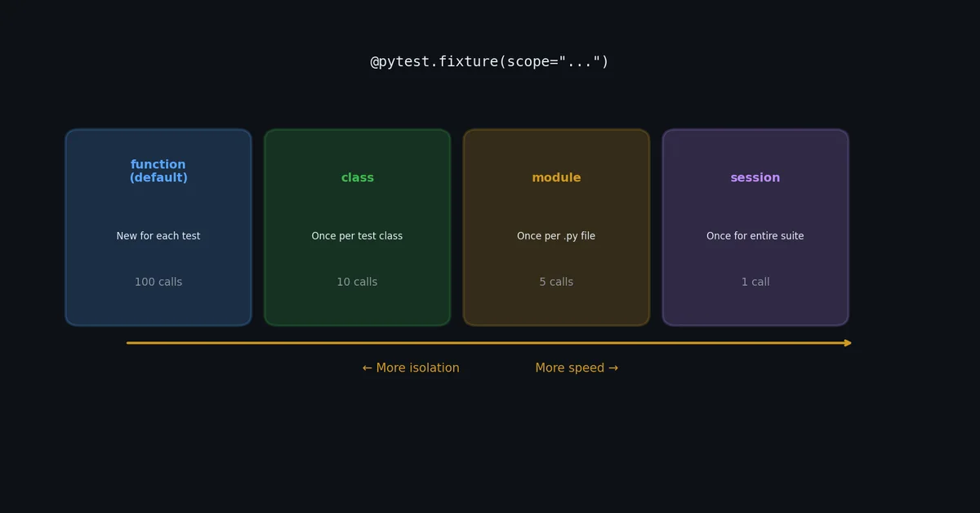This screenshot has width=980, height=513.
Task: Click the "Once for entire suite" description
Action: click(x=755, y=236)
